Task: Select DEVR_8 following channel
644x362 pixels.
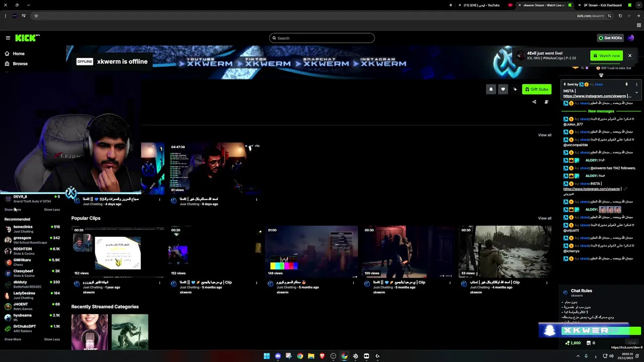Action: pyautogui.click(x=32, y=199)
